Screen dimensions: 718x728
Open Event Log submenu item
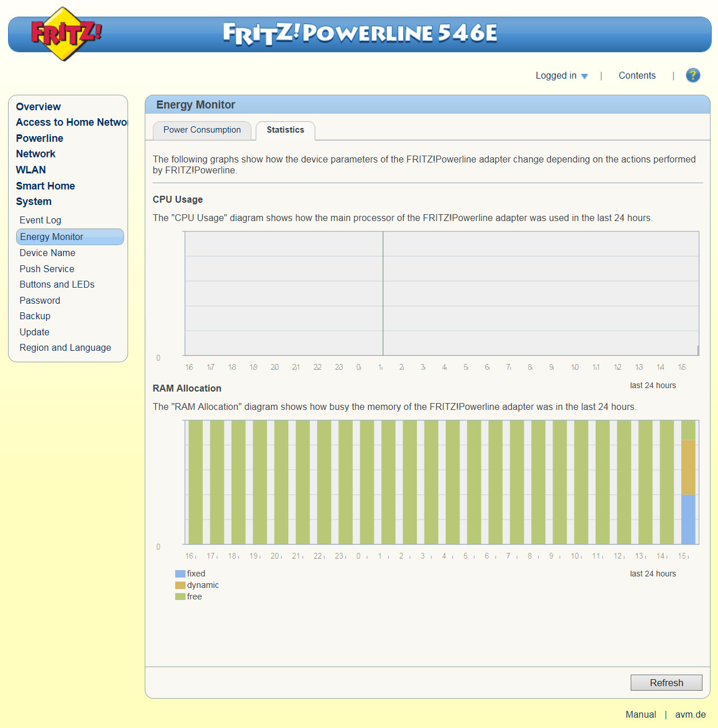tap(40, 220)
